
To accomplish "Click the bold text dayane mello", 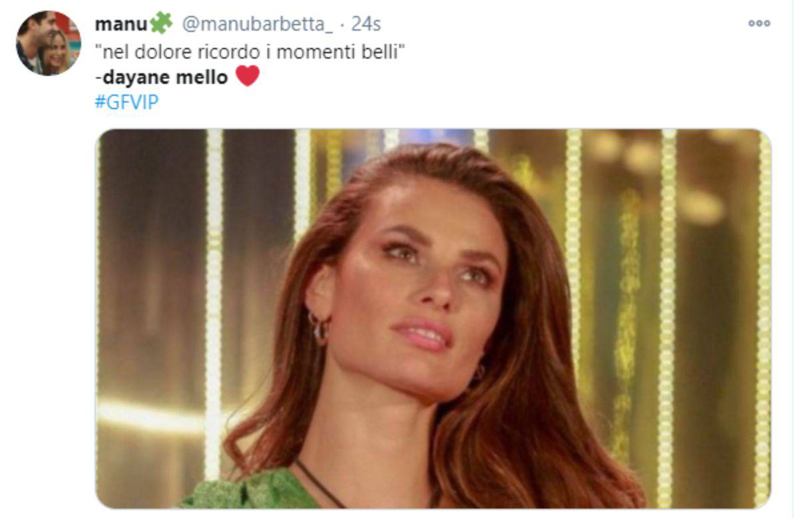I will (164, 77).
